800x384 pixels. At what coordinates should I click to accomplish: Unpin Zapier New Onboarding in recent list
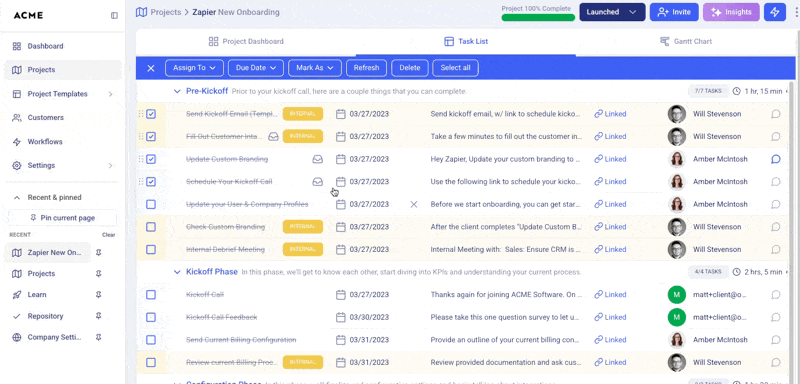click(98, 252)
